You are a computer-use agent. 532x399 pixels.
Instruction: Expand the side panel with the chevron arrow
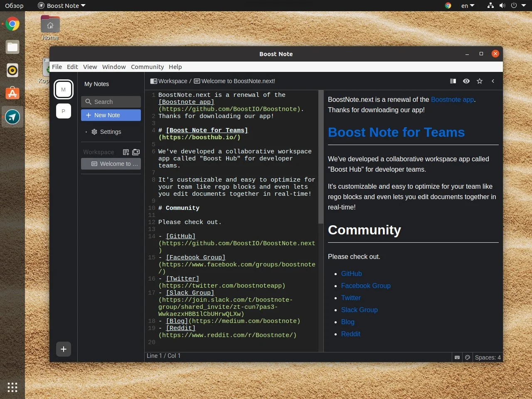pos(493,81)
